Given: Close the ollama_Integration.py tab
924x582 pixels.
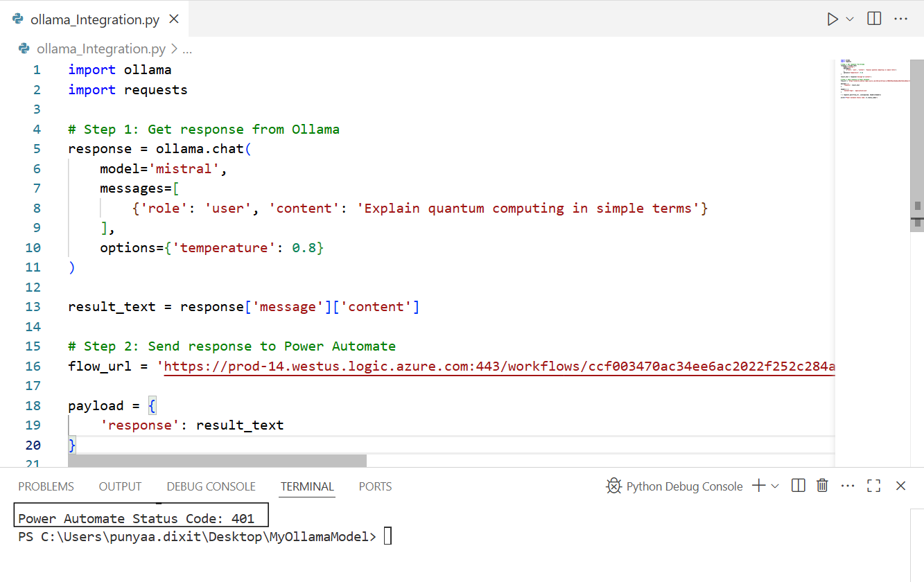Looking at the screenshot, I should 174,19.
